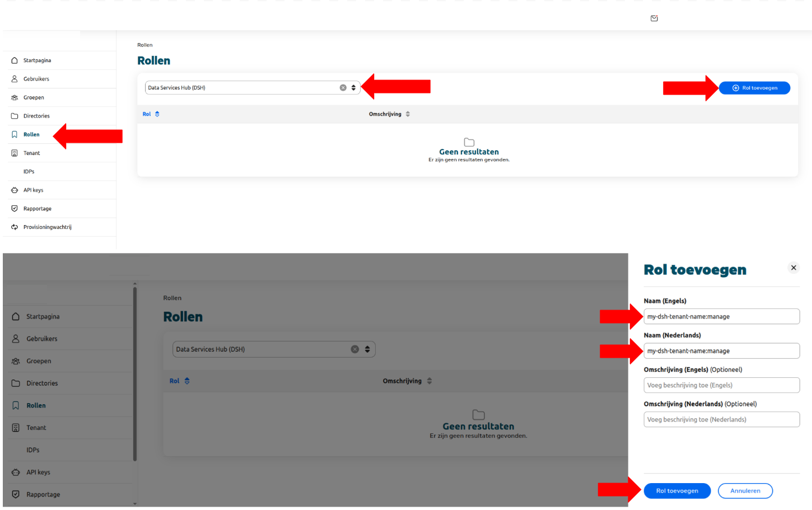812x510 pixels.
Task: Click Startpagina home icon in the dimmed sidebar
Action: pos(16,317)
